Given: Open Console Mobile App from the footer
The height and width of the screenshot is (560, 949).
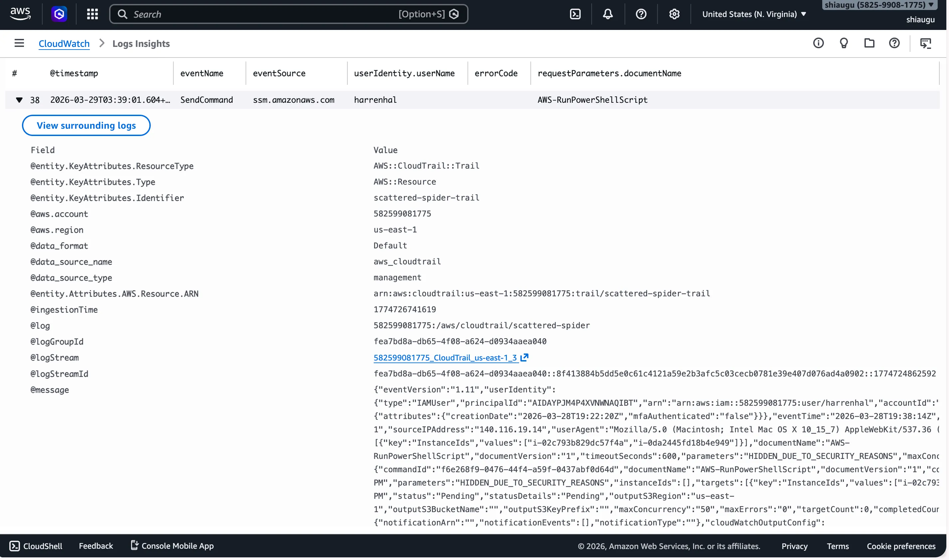Looking at the screenshot, I should pyautogui.click(x=172, y=546).
